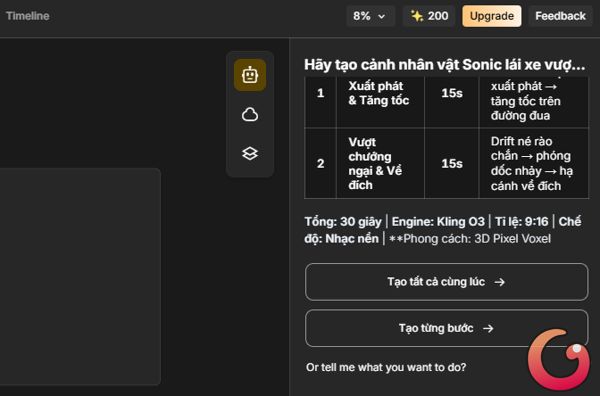Click the red swirl logo bubble

(x=559, y=359)
